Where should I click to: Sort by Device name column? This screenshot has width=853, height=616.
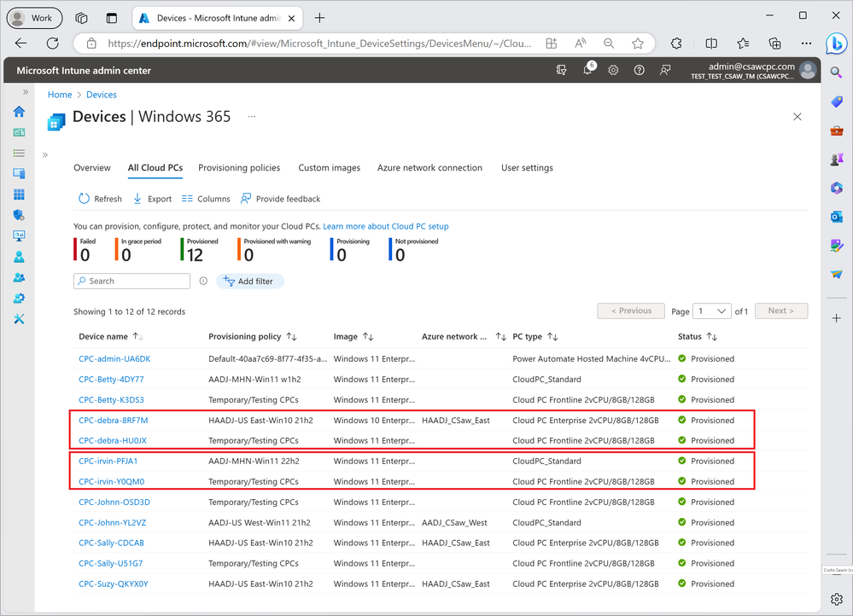pos(110,336)
